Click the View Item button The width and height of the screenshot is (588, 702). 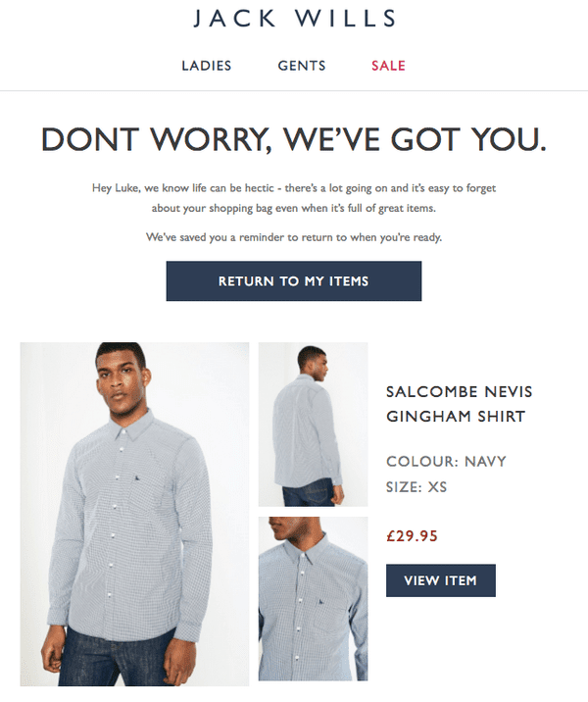441,580
